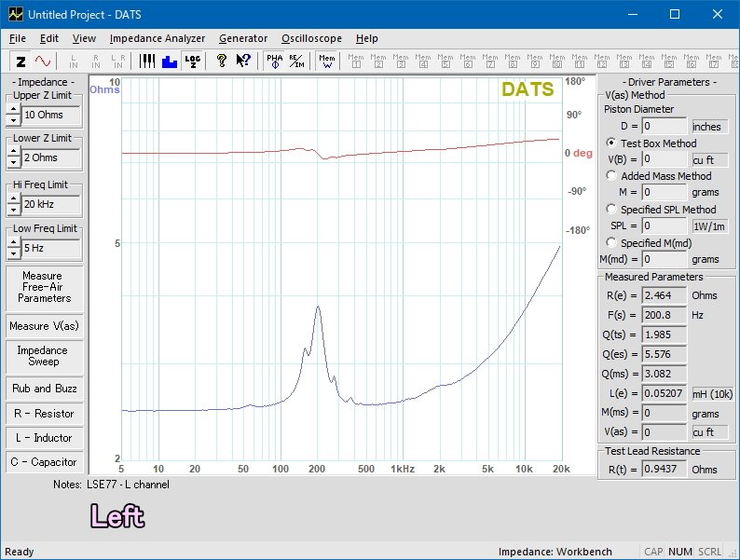The height and width of the screenshot is (560, 740).
Task: Select memory slot Mem 15 icon
Action: click(x=669, y=61)
